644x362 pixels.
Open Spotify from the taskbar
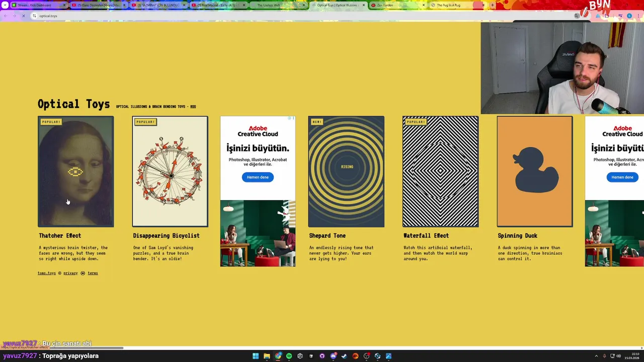click(x=289, y=356)
